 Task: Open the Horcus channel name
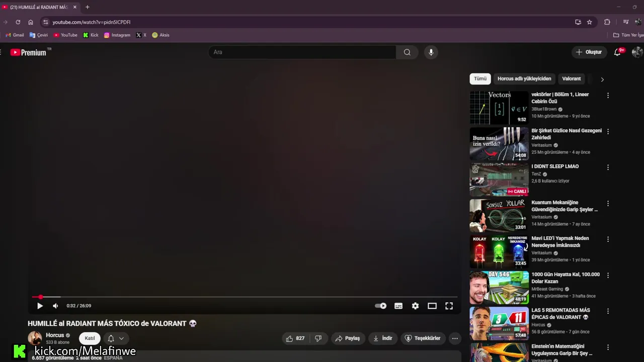(55, 335)
